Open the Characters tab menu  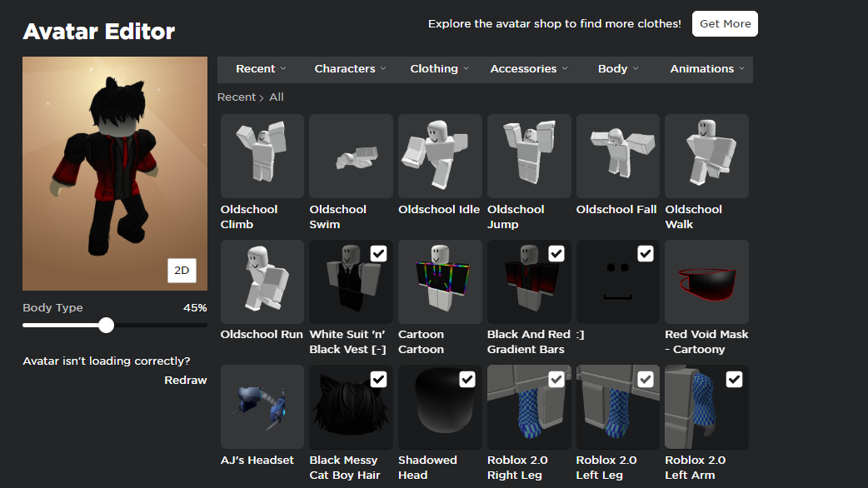pos(351,69)
